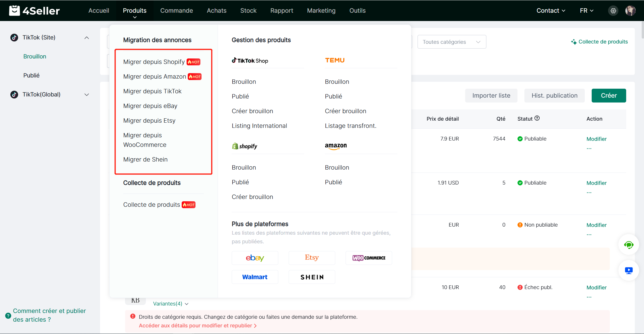Open the FR language dropdown
644x334 pixels.
click(586, 11)
